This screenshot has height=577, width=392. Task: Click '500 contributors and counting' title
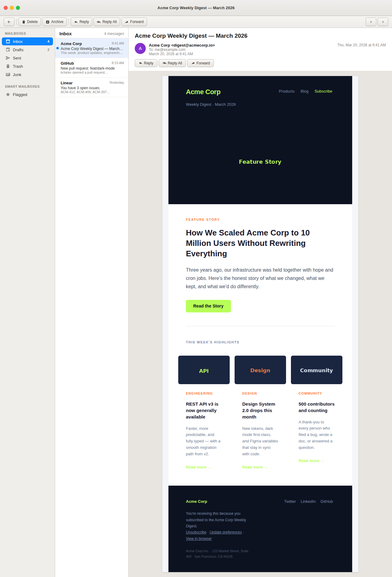point(317,407)
